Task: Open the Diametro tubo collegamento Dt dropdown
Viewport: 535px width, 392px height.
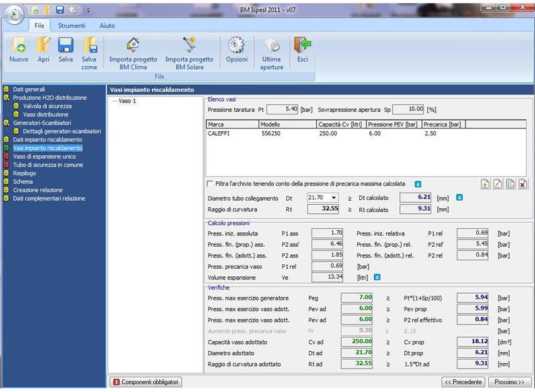Action: (334, 198)
